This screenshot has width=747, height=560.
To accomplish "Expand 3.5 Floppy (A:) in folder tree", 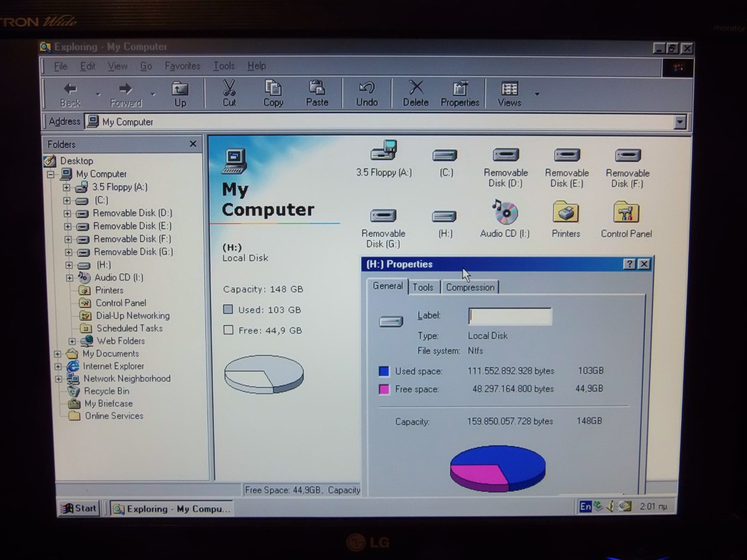I will [66, 187].
